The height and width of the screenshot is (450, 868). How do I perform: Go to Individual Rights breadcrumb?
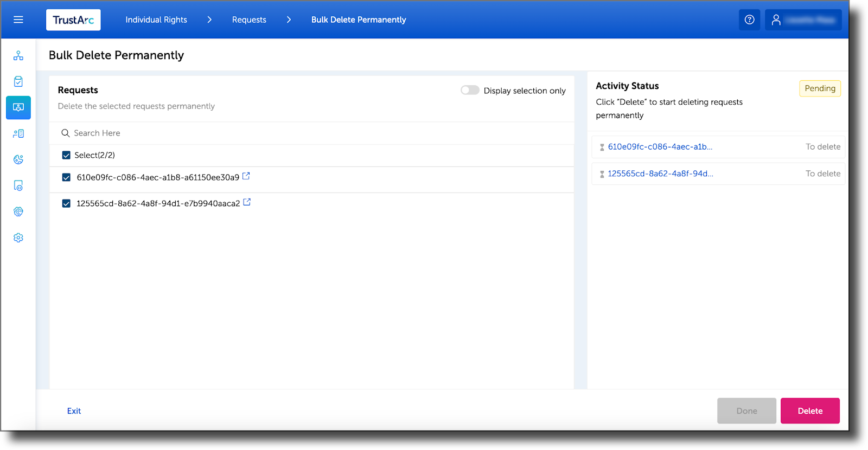point(156,20)
